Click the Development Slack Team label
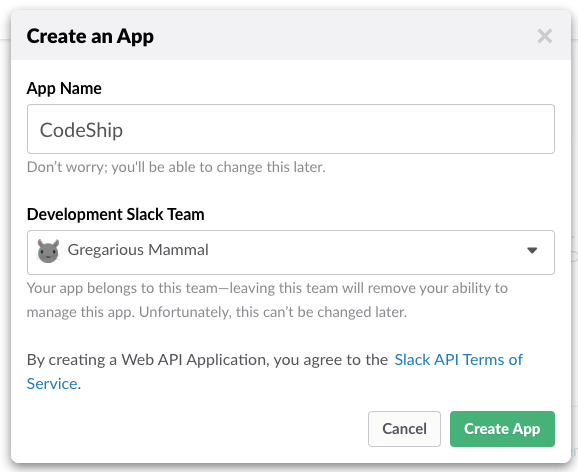 115,214
